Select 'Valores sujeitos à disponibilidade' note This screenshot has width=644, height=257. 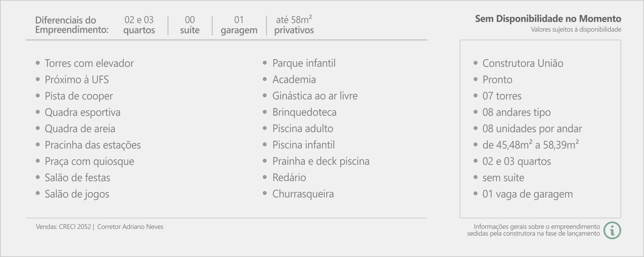(x=576, y=29)
